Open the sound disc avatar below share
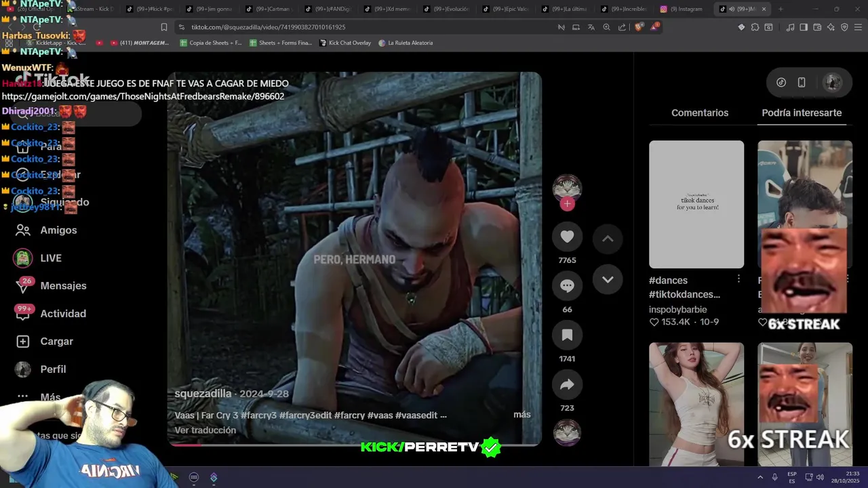Image resolution: width=868 pixels, height=488 pixels. coord(567,433)
